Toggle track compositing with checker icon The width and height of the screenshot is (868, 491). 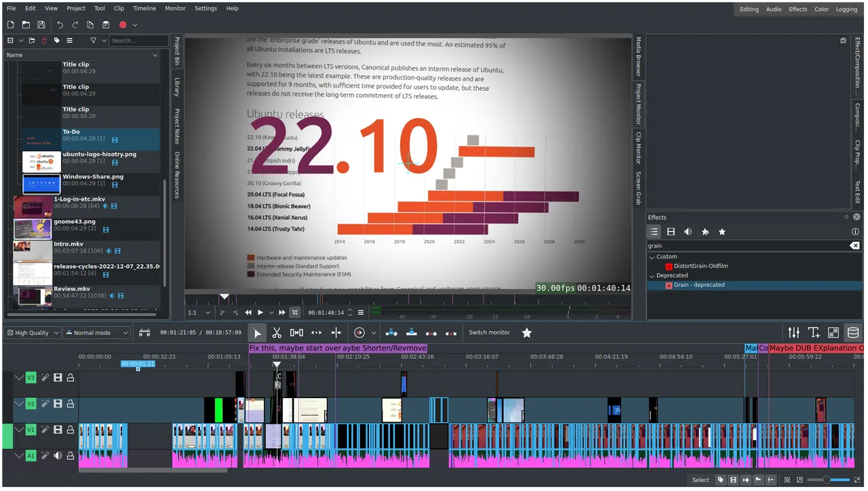(833, 333)
